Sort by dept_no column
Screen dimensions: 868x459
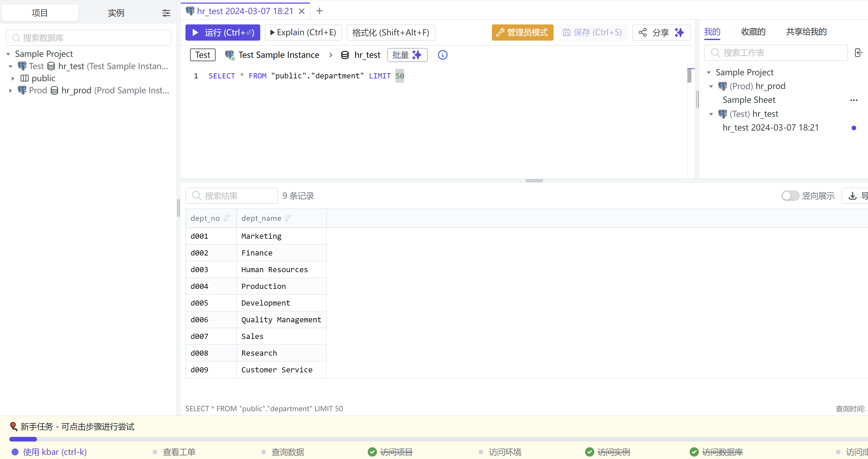(227, 218)
